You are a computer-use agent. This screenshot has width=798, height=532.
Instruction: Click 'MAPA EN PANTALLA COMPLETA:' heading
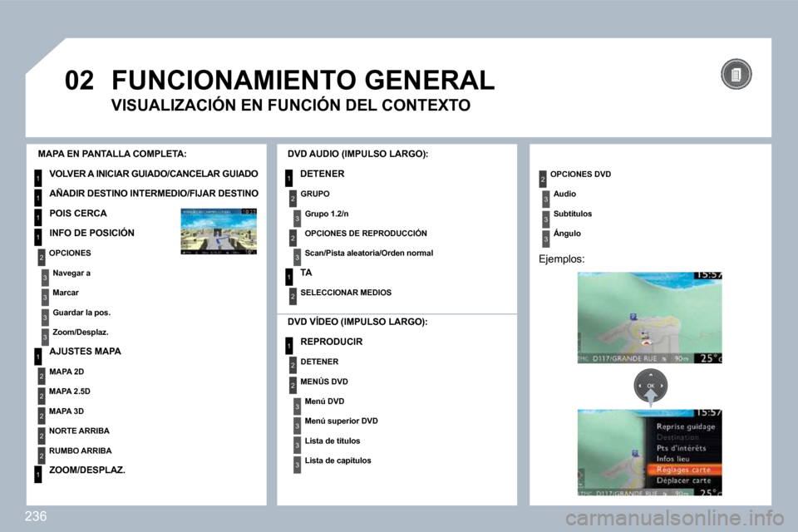pos(112,154)
